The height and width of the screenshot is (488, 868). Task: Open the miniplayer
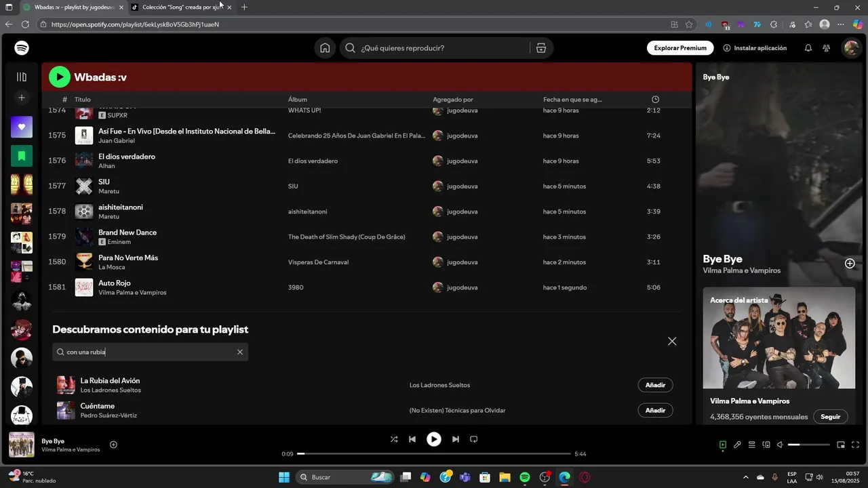(841, 445)
